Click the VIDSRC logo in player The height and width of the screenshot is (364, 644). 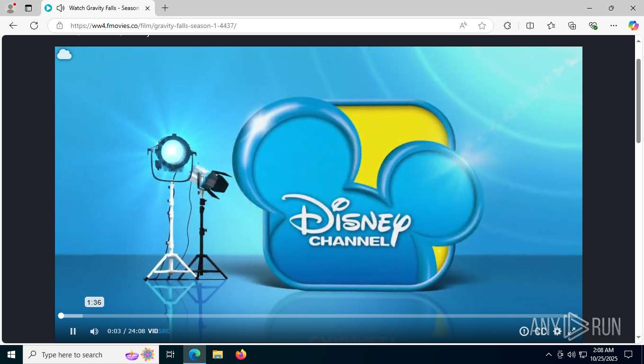point(159,331)
